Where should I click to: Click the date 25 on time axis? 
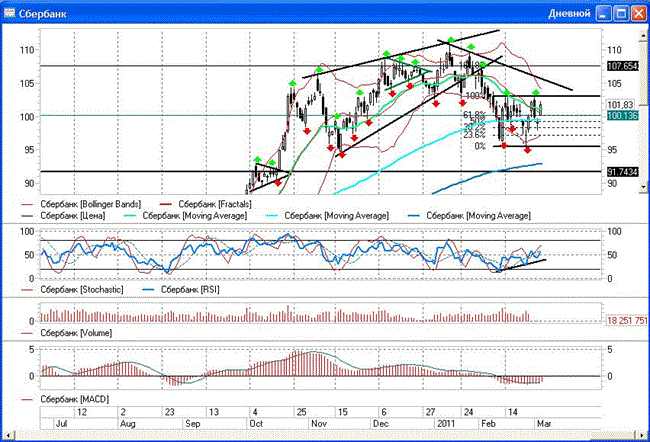(301, 412)
